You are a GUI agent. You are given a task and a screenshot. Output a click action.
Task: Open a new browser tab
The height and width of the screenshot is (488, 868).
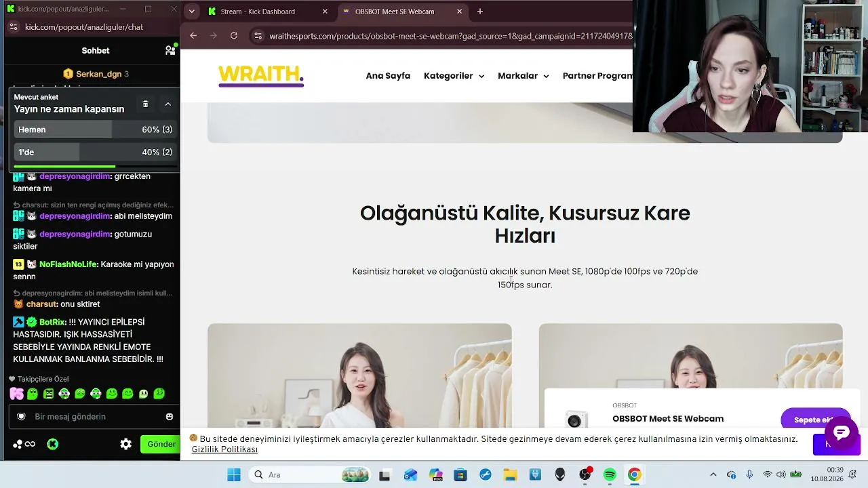(480, 12)
